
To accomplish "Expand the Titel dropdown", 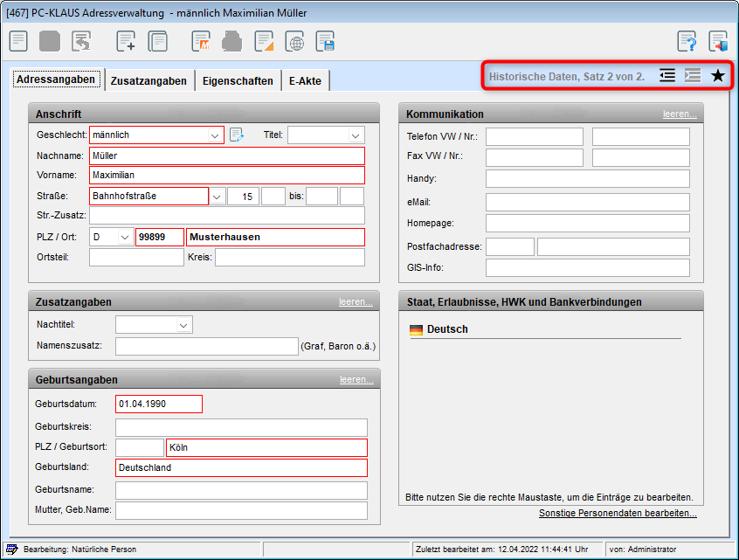I will point(355,135).
